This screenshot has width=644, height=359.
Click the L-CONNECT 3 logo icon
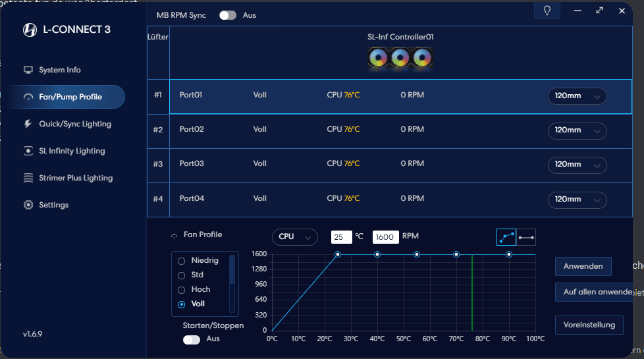coord(30,30)
